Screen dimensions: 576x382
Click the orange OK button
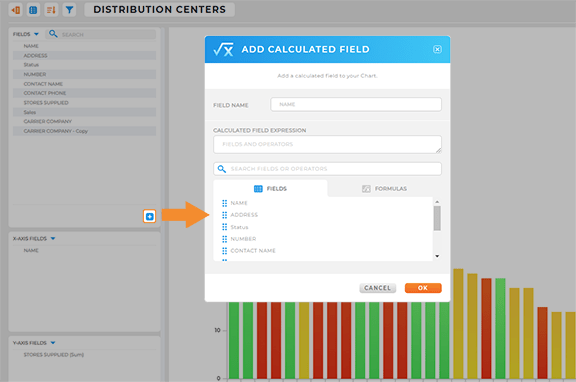point(423,288)
